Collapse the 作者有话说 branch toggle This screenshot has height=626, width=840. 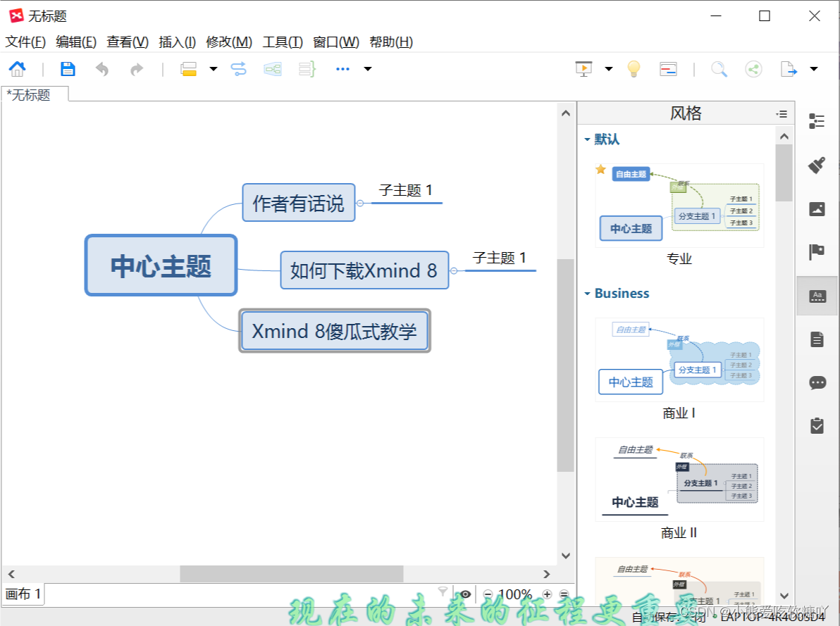360,204
